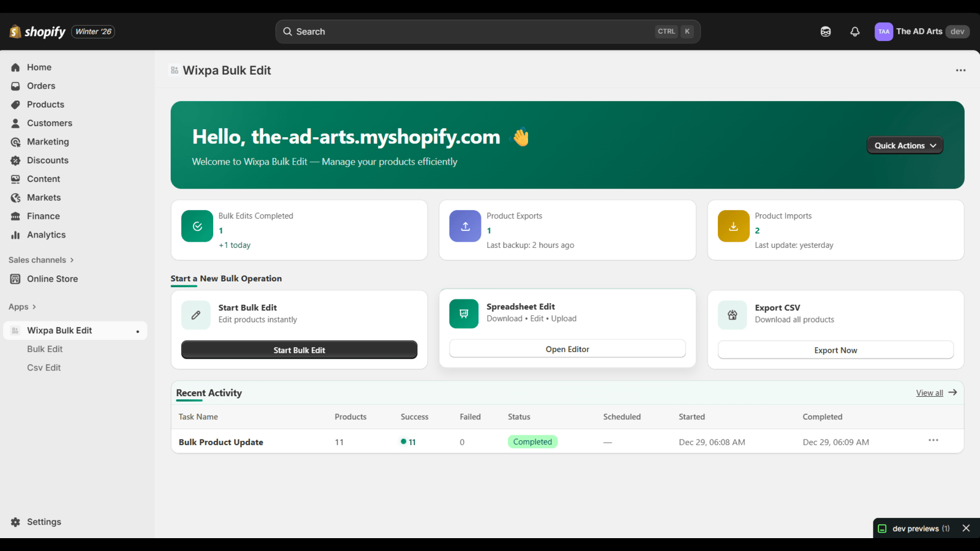Click the Start Bulk Edit button
Screen dimensions: 980x551
pyautogui.click(x=300, y=350)
